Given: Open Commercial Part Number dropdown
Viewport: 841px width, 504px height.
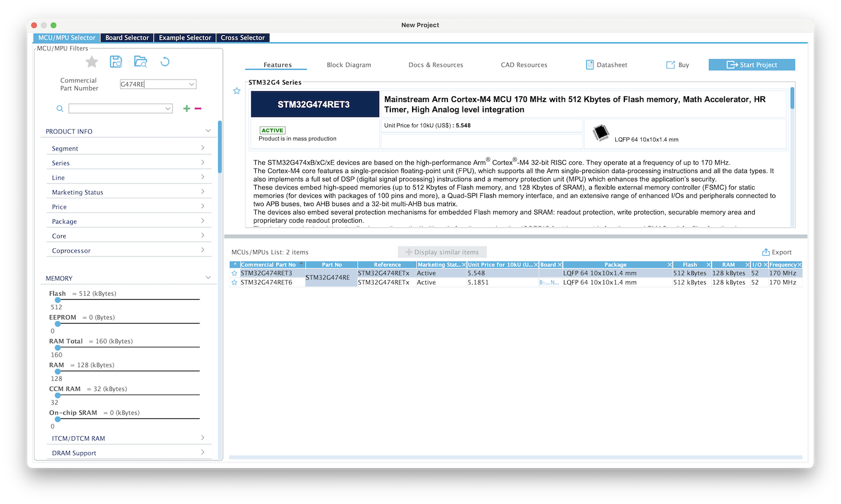Looking at the screenshot, I should coord(191,84).
